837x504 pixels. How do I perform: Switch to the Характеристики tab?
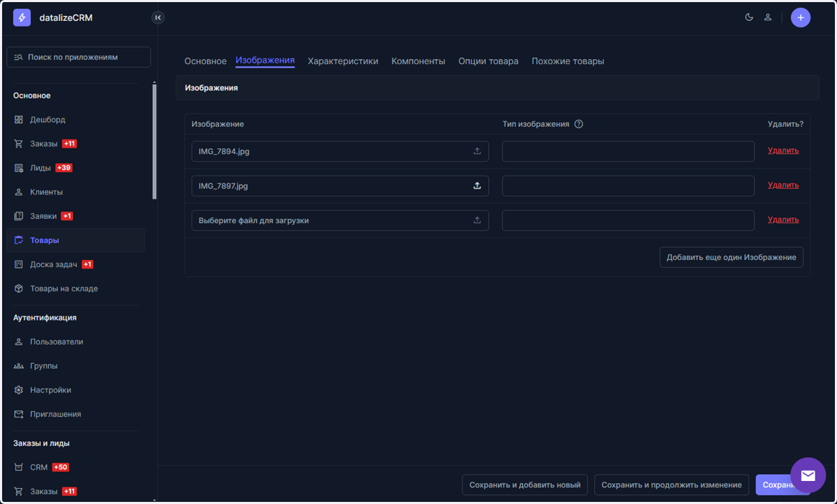click(343, 61)
